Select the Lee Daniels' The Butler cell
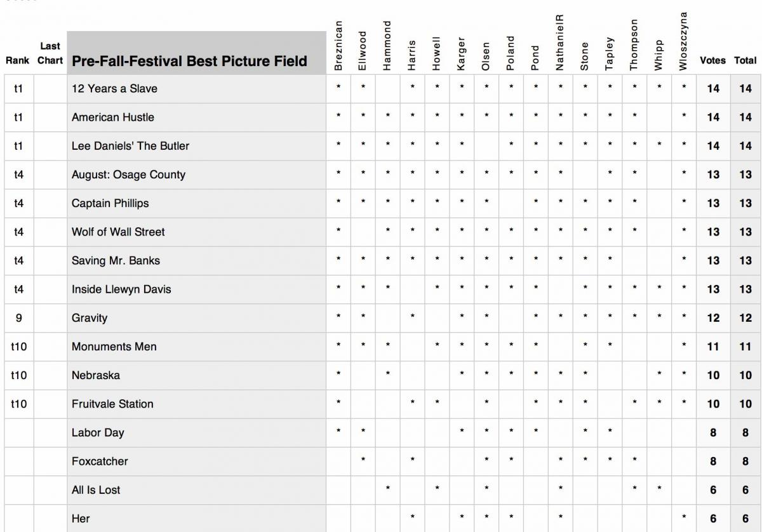The width and height of the screenshot is (762, 532). pos(130,146)
